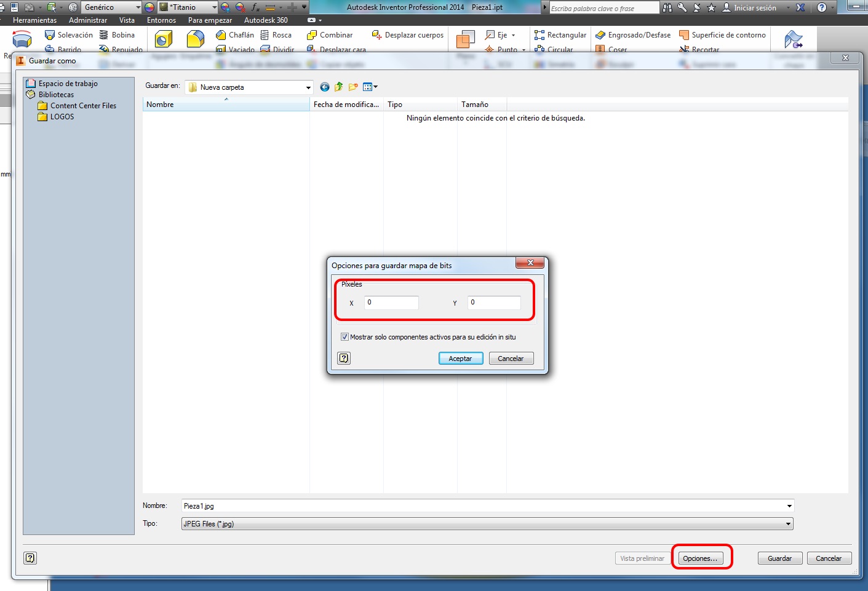The image size is (868, 591).
Task: Open the Titanio appearance dropdown
Action: click(x=214, y=7)
